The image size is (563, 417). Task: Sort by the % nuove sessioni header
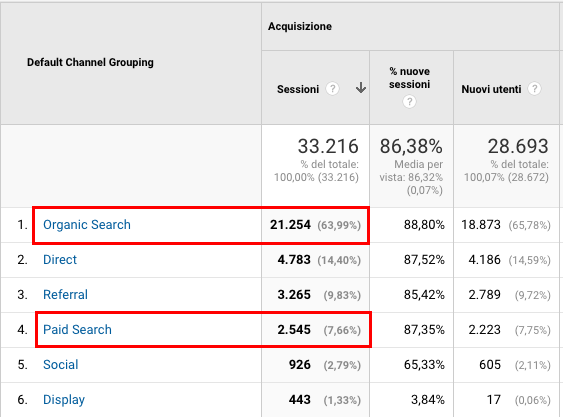[x=410, y=78]
